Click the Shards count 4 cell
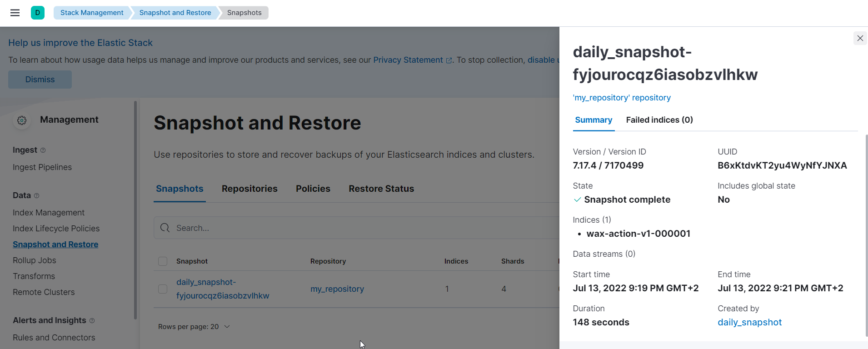 pyautogui.click(x=504, y=289)
